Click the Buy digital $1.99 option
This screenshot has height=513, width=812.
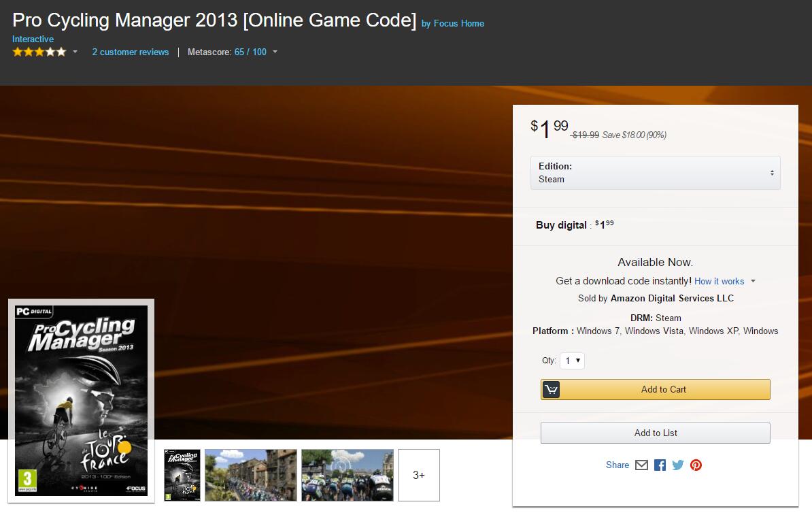pyautogui.click(x=575, y=225)
